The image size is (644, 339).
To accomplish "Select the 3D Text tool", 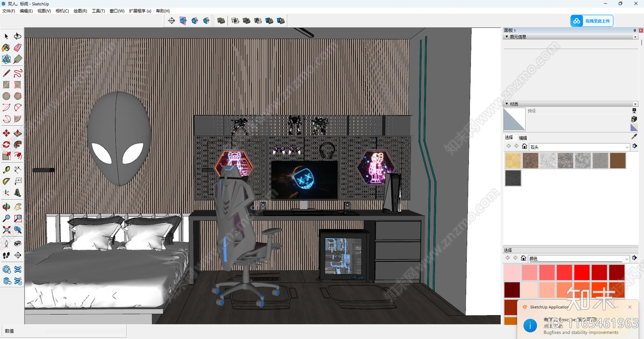I will pos(18,193).
